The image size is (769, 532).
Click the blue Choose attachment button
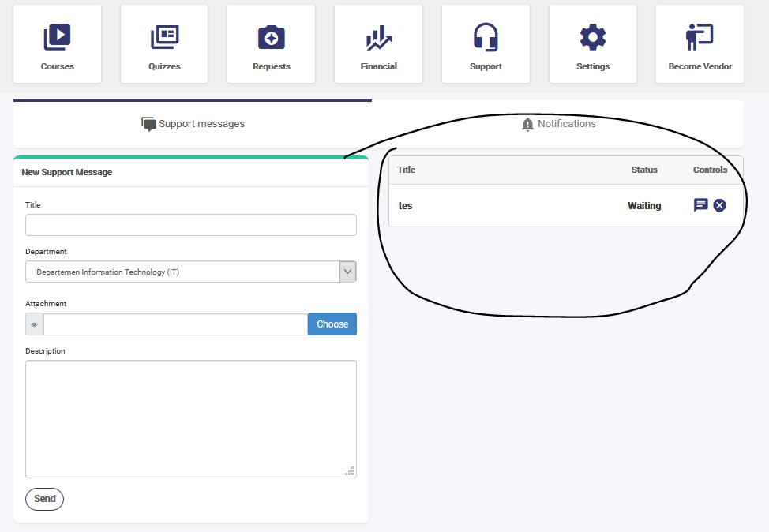[332, 324]
